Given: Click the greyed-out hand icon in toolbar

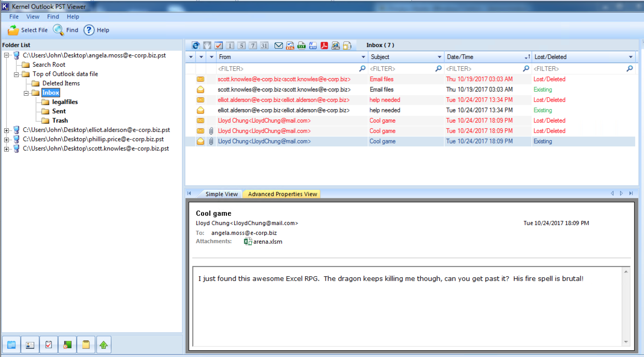Looking at the screenshot, I should (207, 46).
